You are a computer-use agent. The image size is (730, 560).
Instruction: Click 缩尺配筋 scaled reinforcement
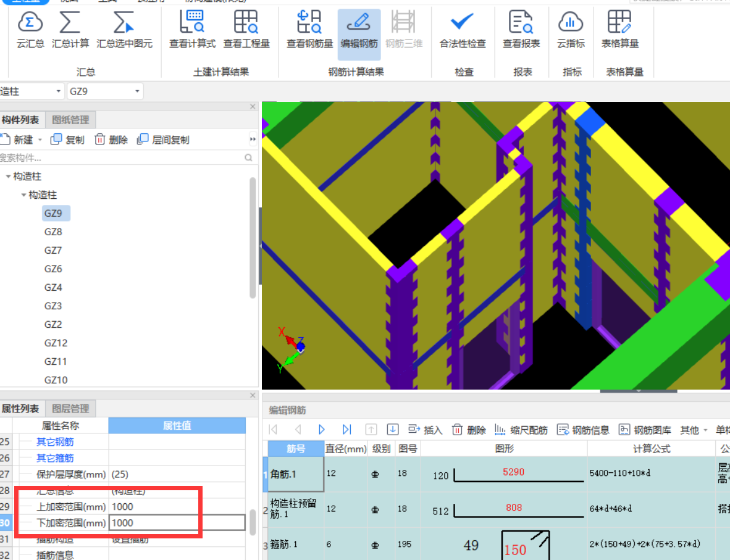pyautogui.click(x=521, y=430)
